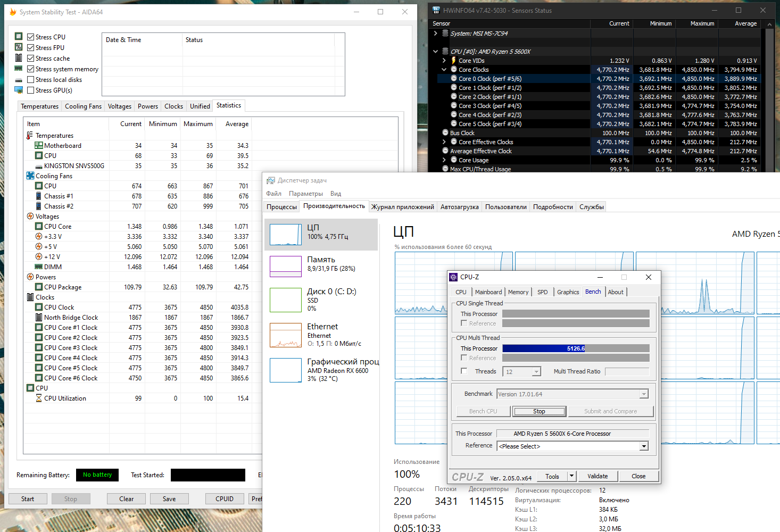The width and height of the screenshot is (780, 532).
Task: Open the Memory tab in CPU-Z
Action: 518,292
